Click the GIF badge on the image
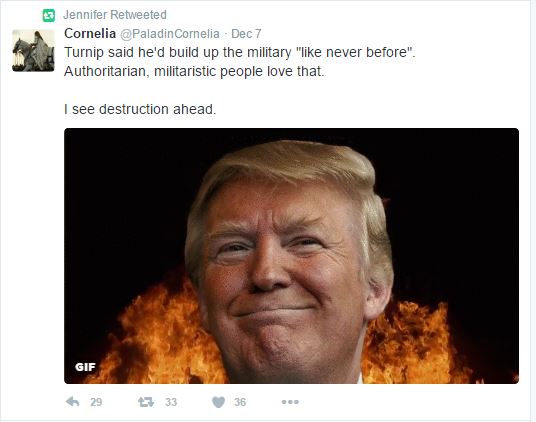 pos(85,367)
